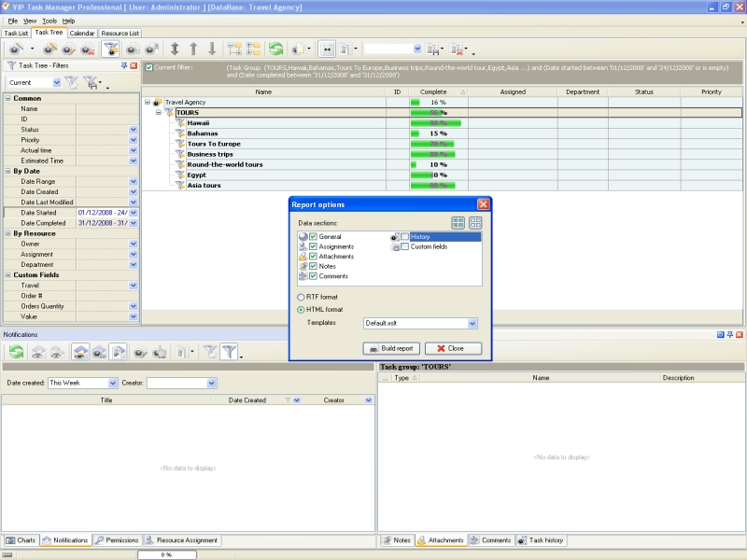This screenshot has height=560, width=747.
Task: Click the pin icon on Notifications panel header
Action: (730, 335)
